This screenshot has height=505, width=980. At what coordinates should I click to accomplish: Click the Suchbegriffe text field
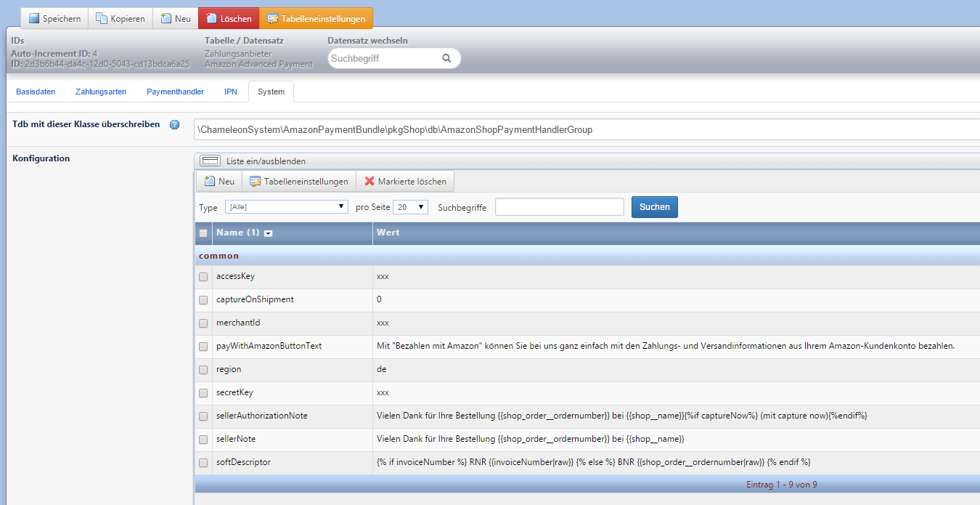coord(559,207)
